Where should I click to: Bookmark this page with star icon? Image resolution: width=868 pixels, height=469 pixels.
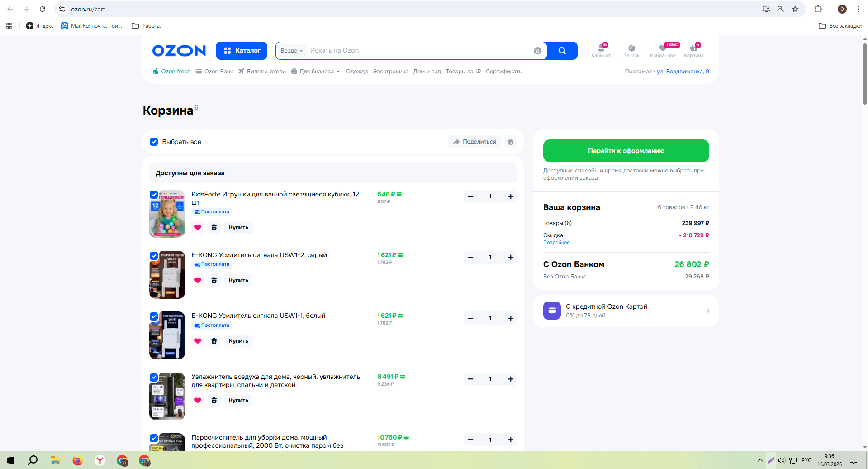(x=795, y=9)
